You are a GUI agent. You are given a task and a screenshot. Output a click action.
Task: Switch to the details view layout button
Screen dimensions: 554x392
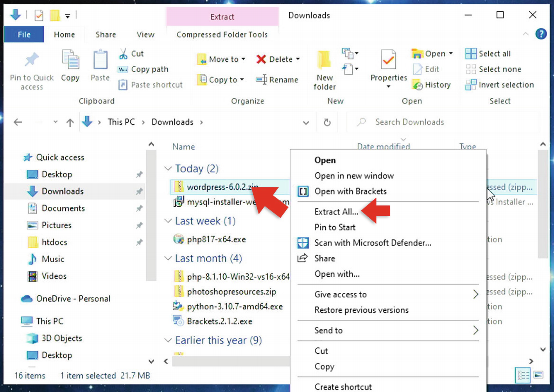(x=523, y=375)
